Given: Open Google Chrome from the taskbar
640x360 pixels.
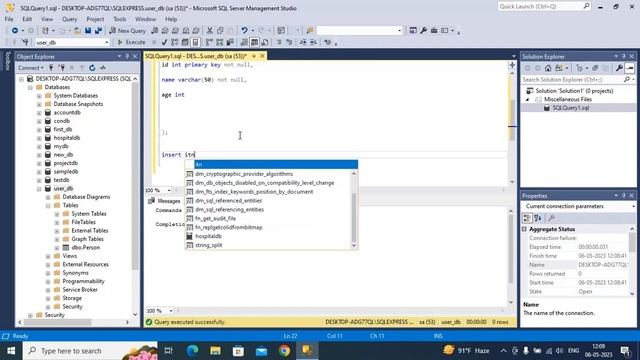Looking at the screenshot, I should [x=284, y=351].
